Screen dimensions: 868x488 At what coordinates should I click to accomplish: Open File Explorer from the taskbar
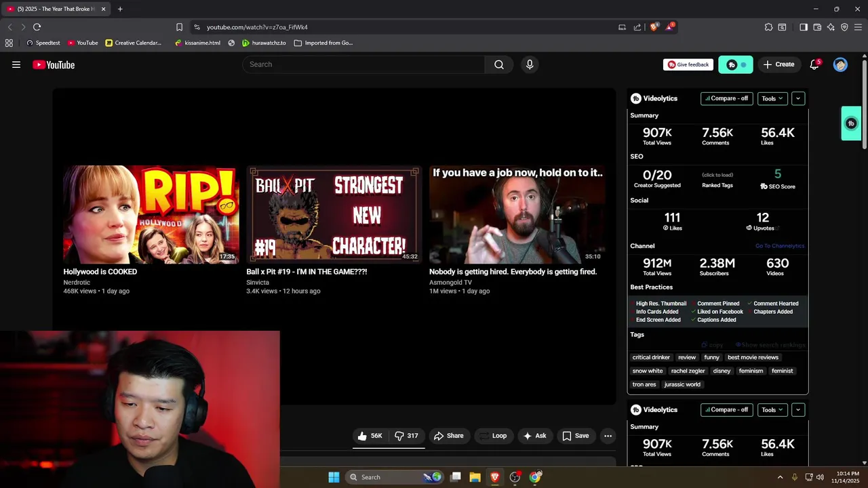coord(475,477)
